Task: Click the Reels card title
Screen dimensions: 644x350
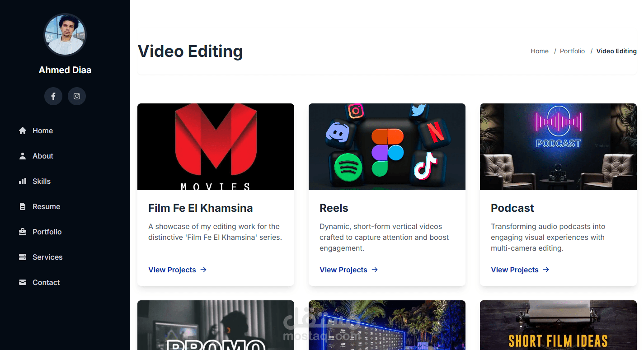Action: tap(334, 208)
